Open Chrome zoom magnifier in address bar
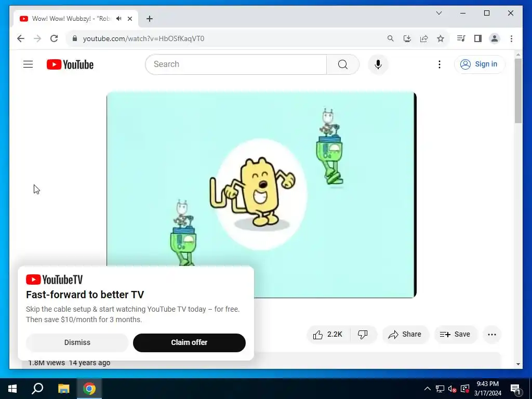The height and width of the screenshot is (399, 532). pos(391,38)
